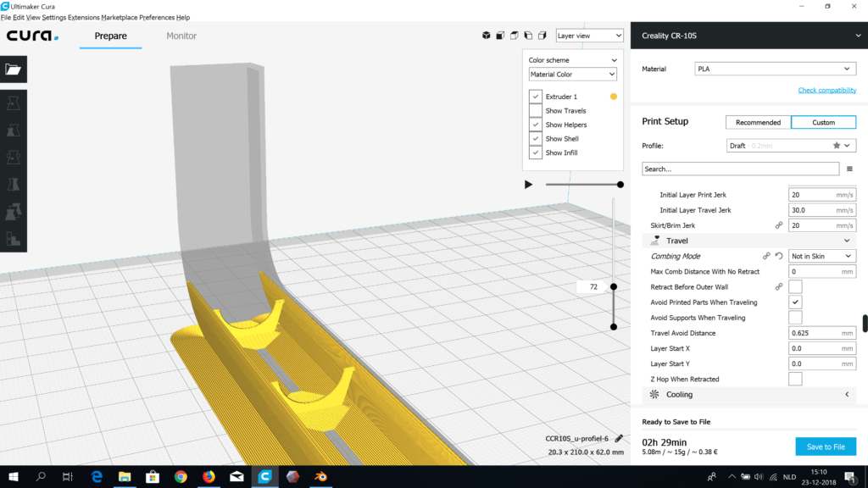Viewport: 868px width, 488px height.
Task: Enable Avoid Supports When Traveling checkbox
Action: 795,318
